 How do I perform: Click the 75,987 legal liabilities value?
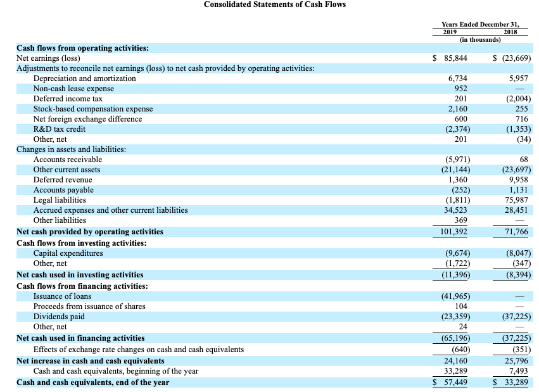517,200
